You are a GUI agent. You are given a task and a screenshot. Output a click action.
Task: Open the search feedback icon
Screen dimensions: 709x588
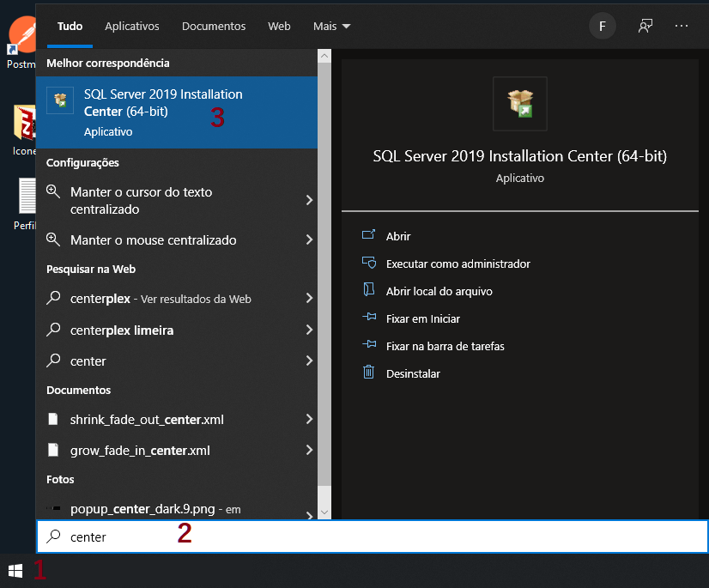645,27
